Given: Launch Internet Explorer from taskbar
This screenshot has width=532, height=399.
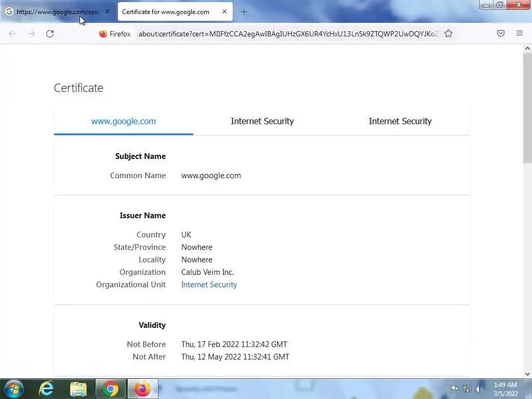Looking at the screenshot, I should (46, 389).
